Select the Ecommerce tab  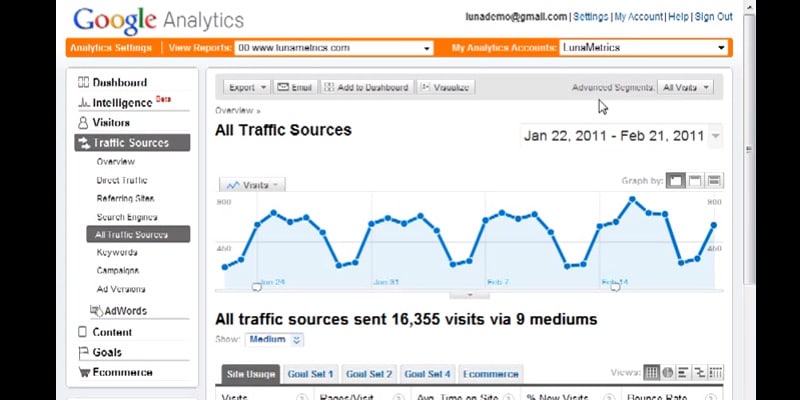tap(491, 374)
